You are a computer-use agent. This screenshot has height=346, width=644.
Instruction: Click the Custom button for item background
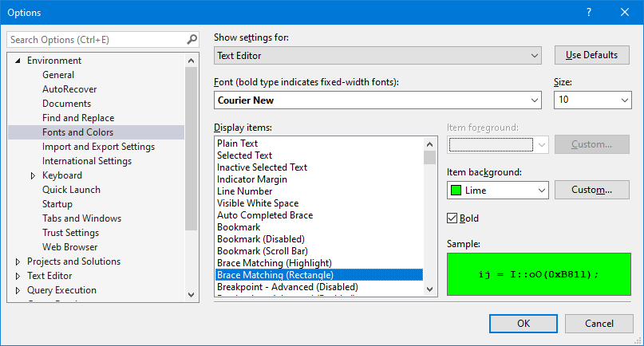(591, 191)
